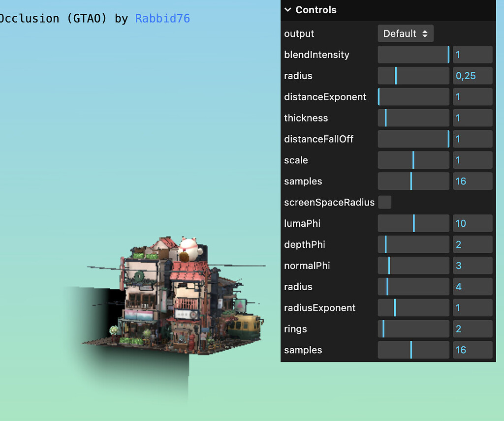Toggle the screenSpaceRadius checkbox
Viewport: 504px width, 421px height.
(x=384, y=202)
